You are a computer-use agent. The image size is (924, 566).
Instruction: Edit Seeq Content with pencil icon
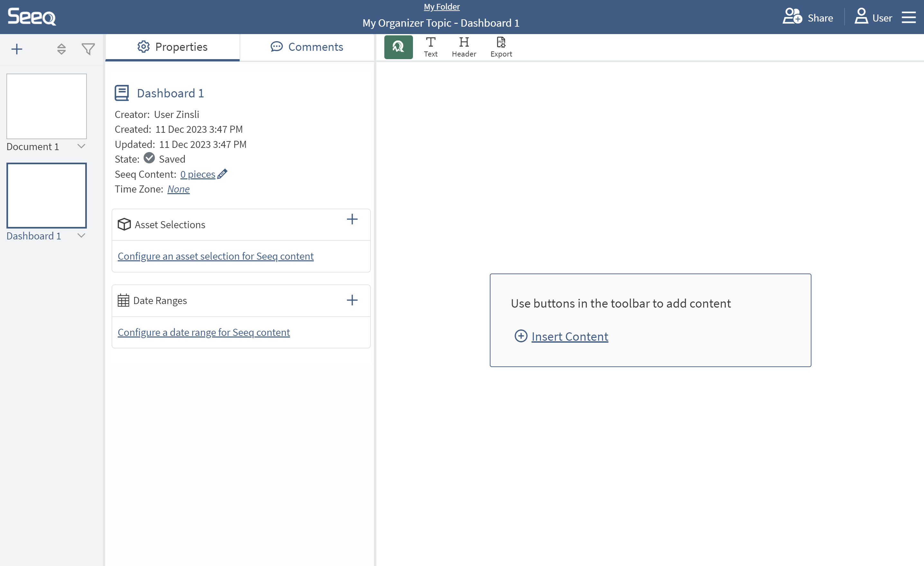click(222, 174)
